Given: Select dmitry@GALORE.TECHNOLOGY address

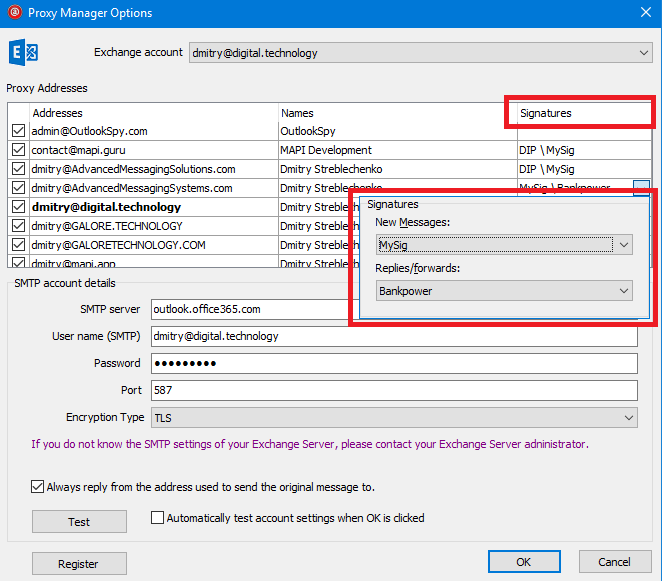Looking at the screenshot, I should (x=107, y=226).
